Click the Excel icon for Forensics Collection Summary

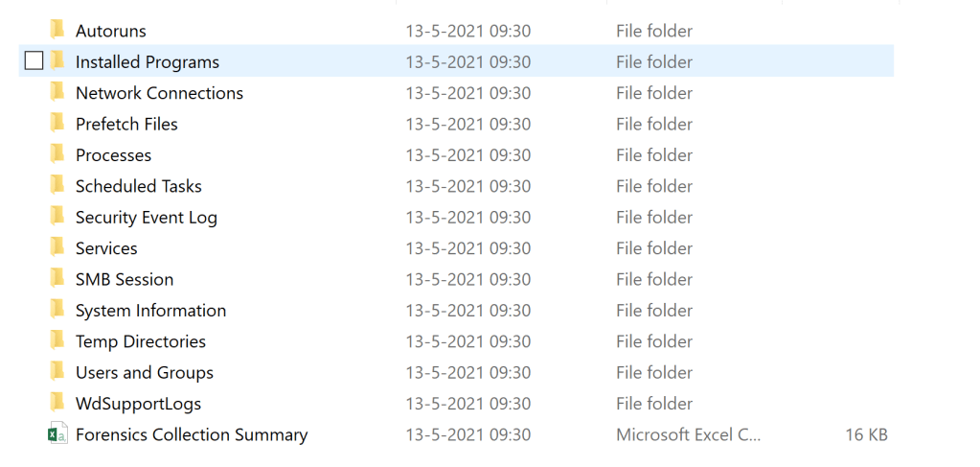[x=57, y=434]
